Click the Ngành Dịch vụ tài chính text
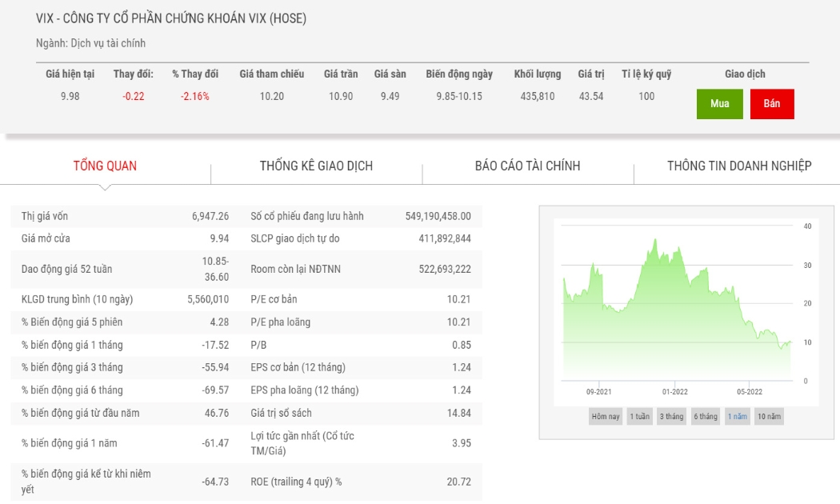Viewport: 840px width, 504px height. point(90,43)
